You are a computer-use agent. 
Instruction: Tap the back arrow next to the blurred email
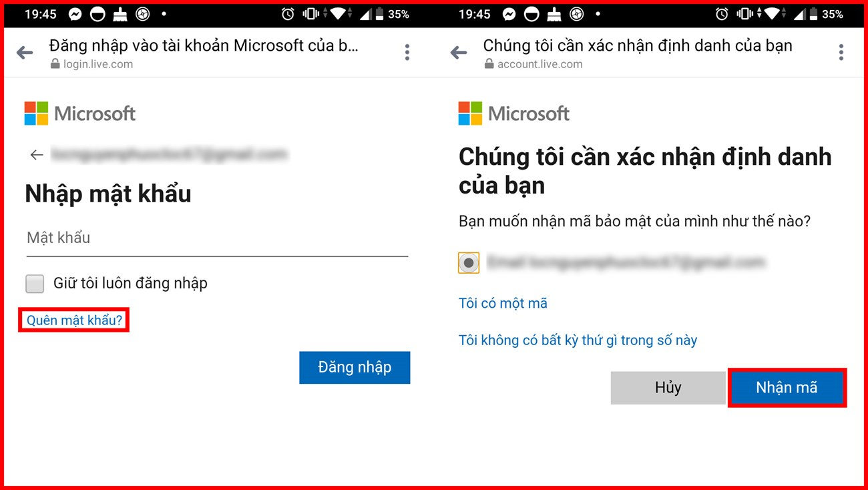(x=37, y=155)
